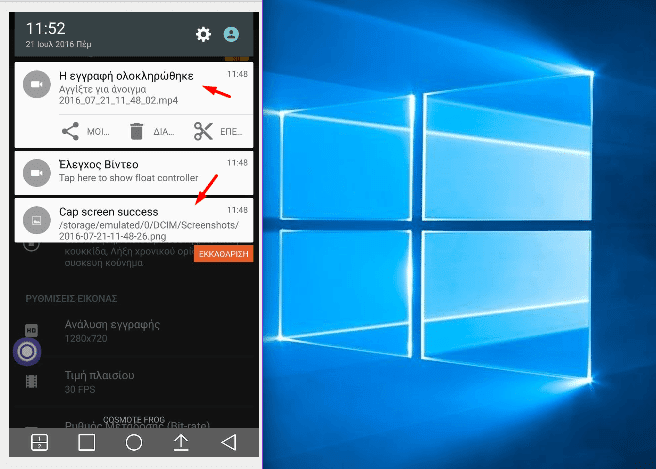Tap the 30 FPS value

pos(80,390)
